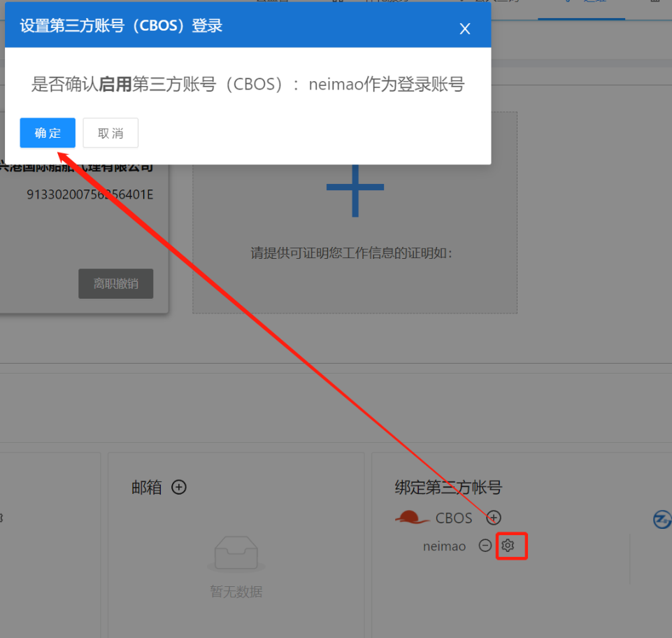This screenshot has width=672, height=638.
Task: Select the neimao account name
Action: coord(444,546)
